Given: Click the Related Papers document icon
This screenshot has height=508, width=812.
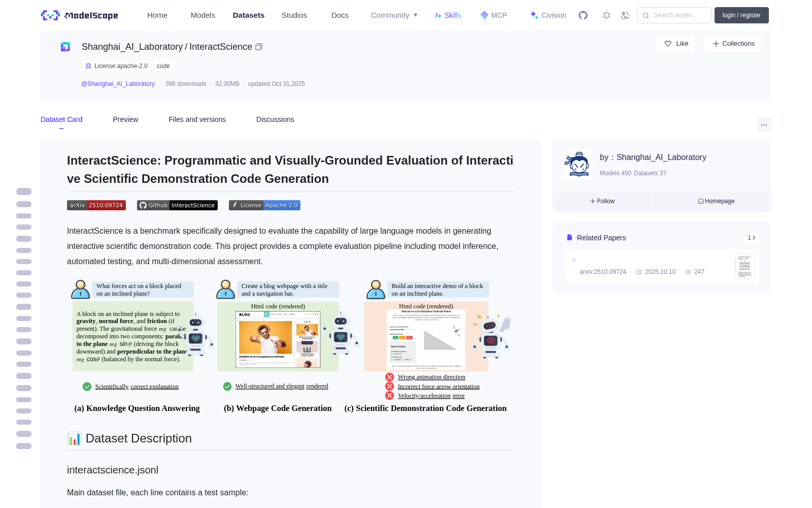Looking at the screenshot, I should click(x=569, y=238).
